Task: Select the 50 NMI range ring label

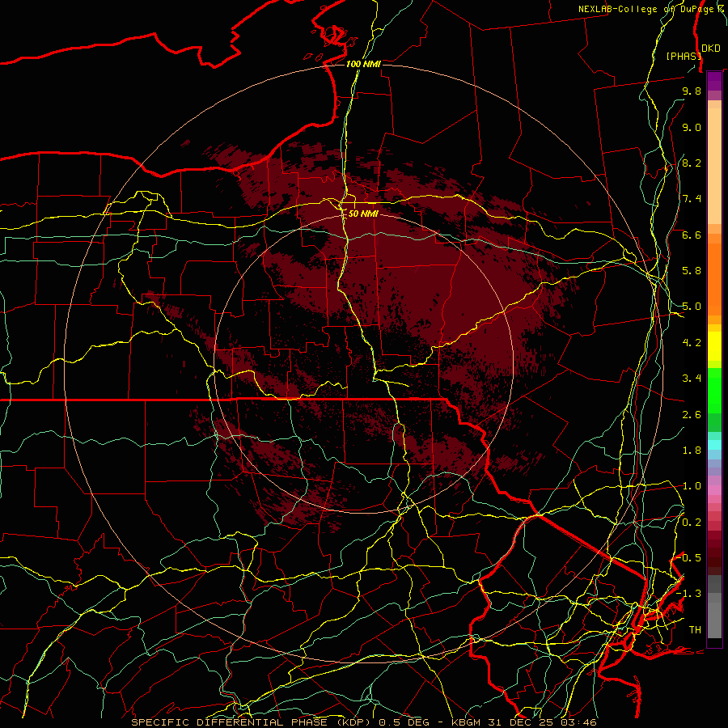Action: [363, 214]
